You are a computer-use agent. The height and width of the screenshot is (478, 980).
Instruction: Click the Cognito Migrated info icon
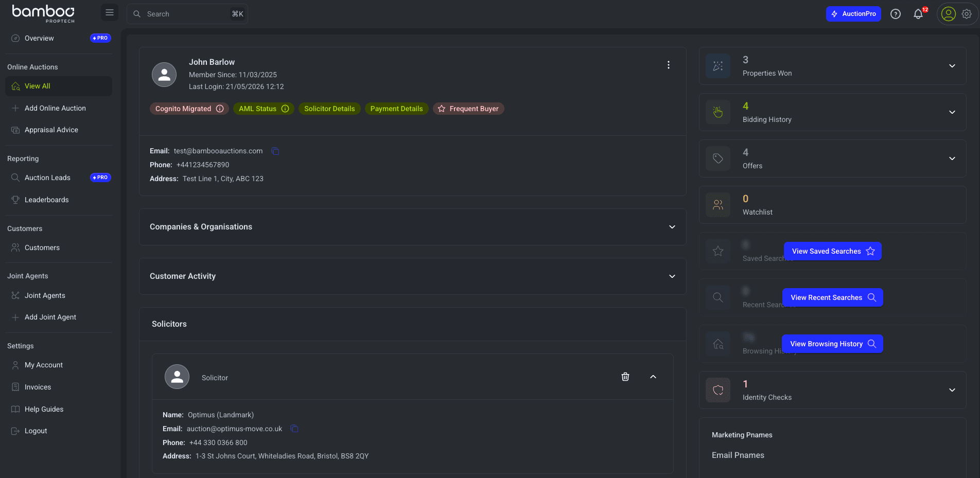tap(220, 109)
